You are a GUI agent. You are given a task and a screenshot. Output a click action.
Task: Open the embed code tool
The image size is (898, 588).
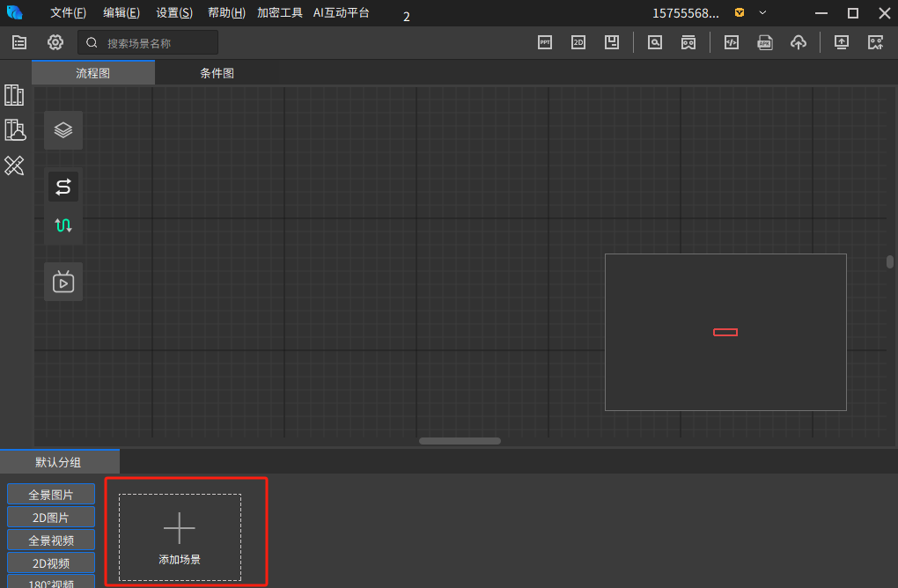pos(731,41)
